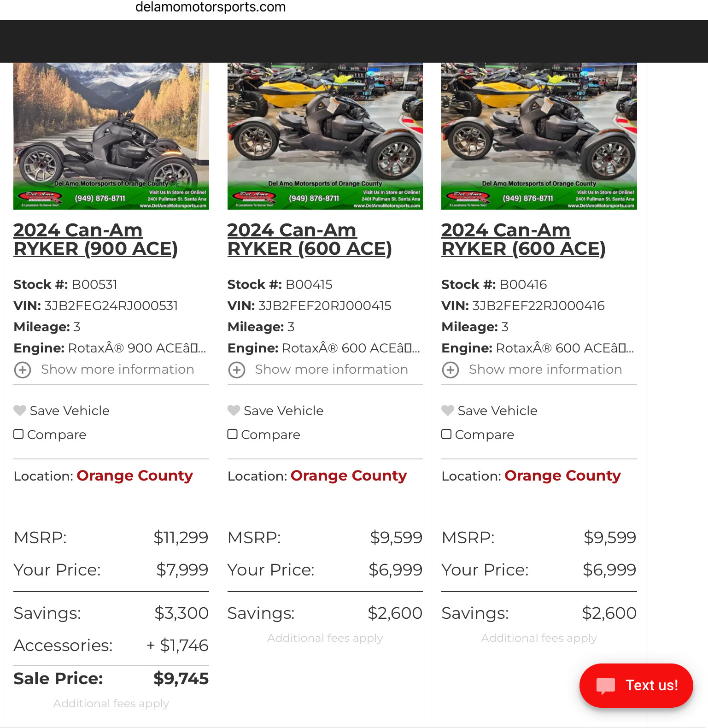
Task: Open RYKER (600 ACE) title for stock B00416
Action: pyautogui.click(x=523, y=239)
